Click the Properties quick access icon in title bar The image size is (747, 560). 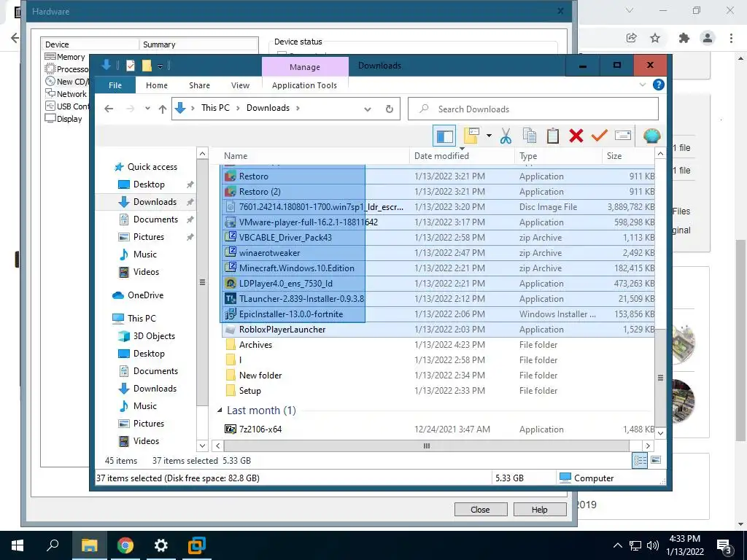coord(130,66)
